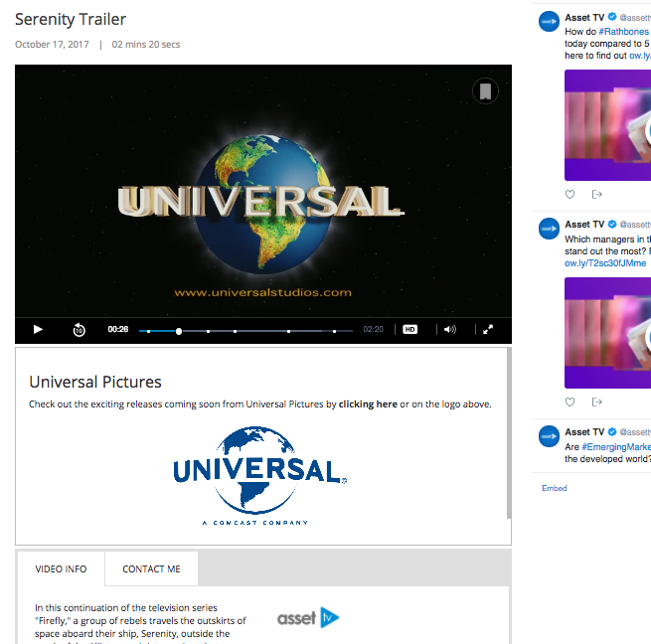Click Asset TV name on the EmergingMarkets tweet
Viewport: 651px width, 644px height.
pyautogui.click(x=584, y=432)
